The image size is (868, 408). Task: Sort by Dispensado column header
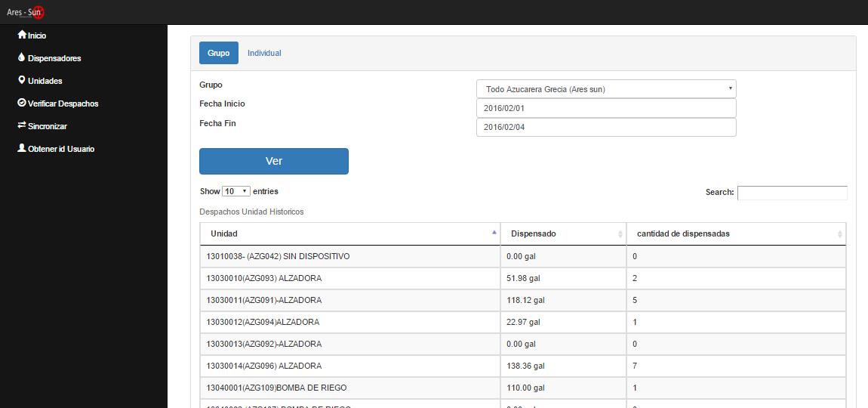click(562, 234)
